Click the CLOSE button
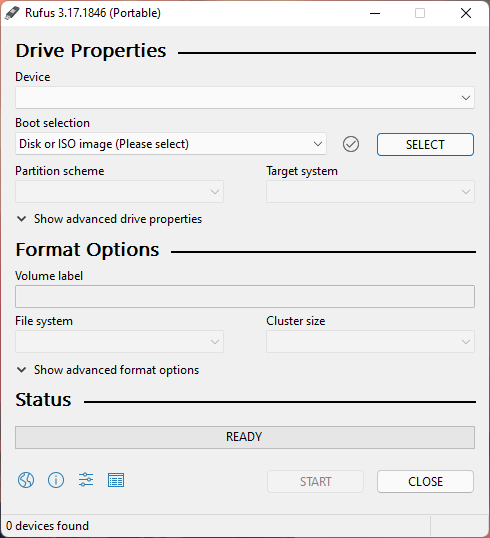 point(425,482)
